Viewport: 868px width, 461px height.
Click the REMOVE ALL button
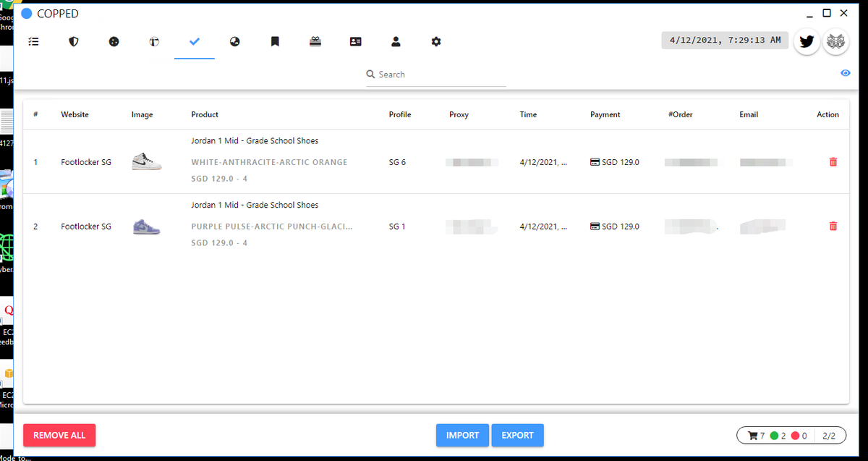pyautogui.click(x=59, y=435)
